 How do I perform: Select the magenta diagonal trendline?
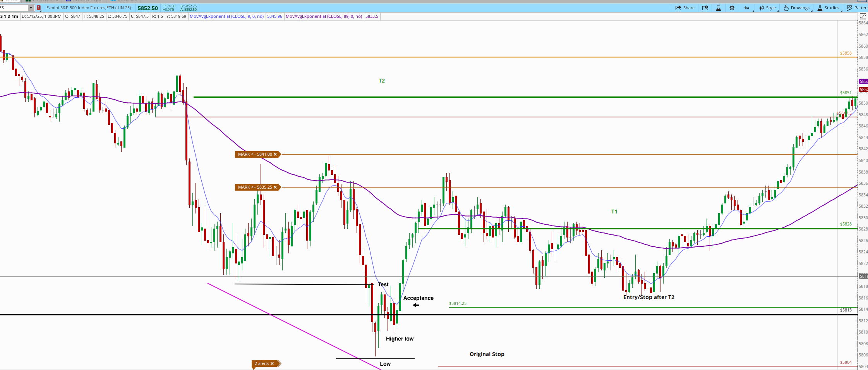[x=294, y=327]
